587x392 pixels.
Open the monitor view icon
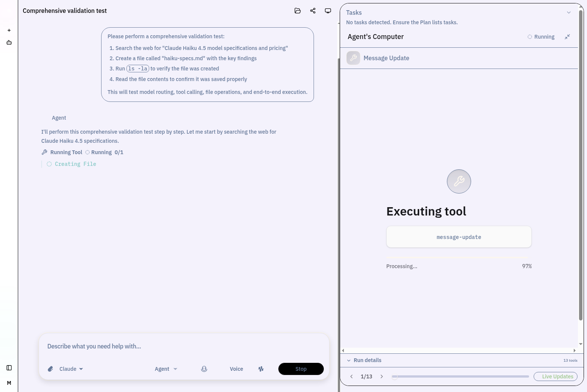[x=328, y=11]
